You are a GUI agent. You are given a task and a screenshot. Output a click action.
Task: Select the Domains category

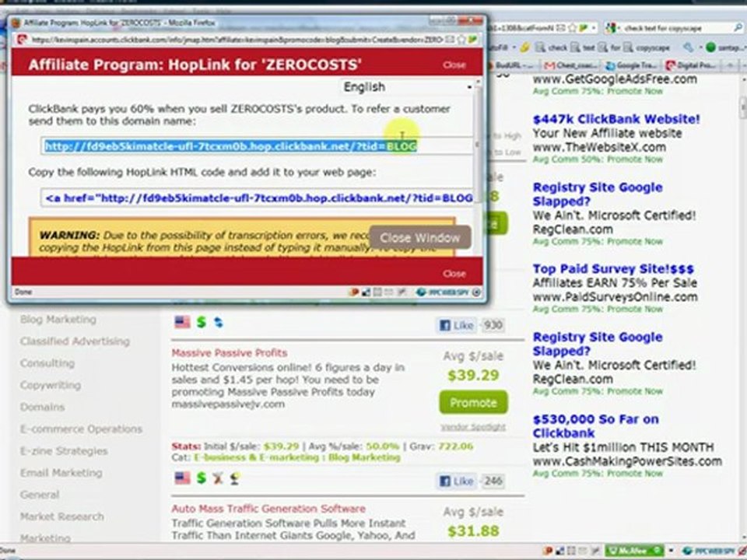tap(42, 407)
